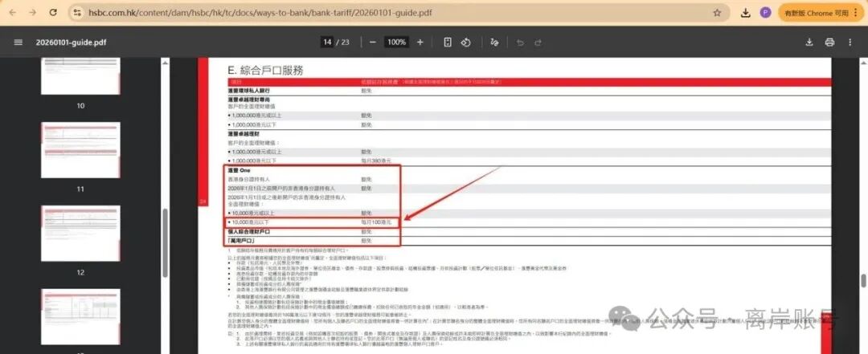Screen dimensions: 868x354
Task: Open page 11 thumbnail
Action: (80, 150)
